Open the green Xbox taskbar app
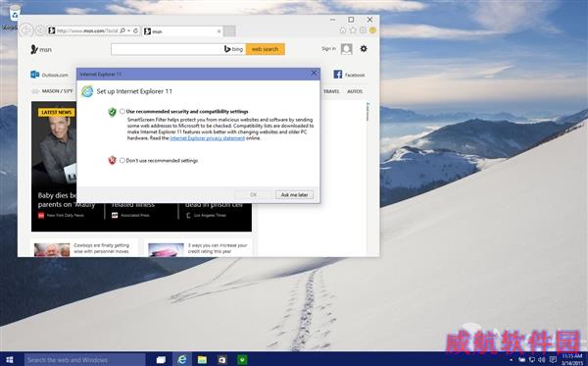 [x=243, y=359]
